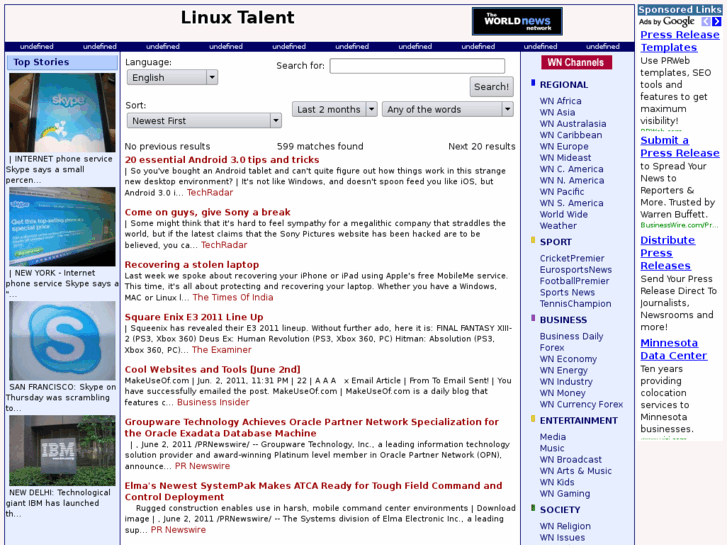The width and height of the screenshot is (727, 545).
Task: Click the previous ads arrow icon
Action: tap(706, 21)
